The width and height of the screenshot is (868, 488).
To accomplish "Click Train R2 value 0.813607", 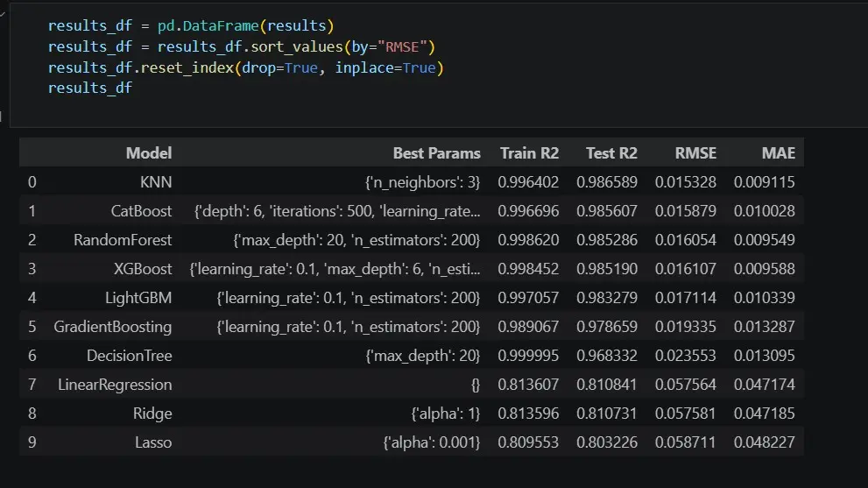I will coord(528,385).
